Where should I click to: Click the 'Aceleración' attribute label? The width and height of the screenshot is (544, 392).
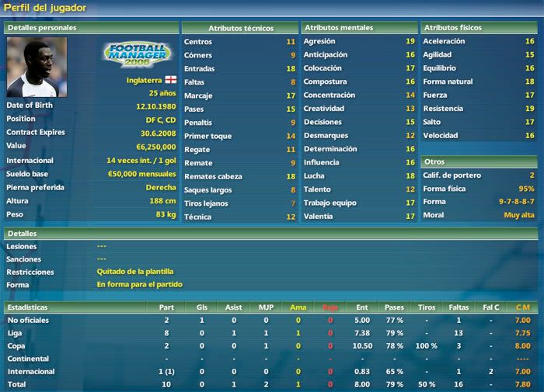pos(444,41)
